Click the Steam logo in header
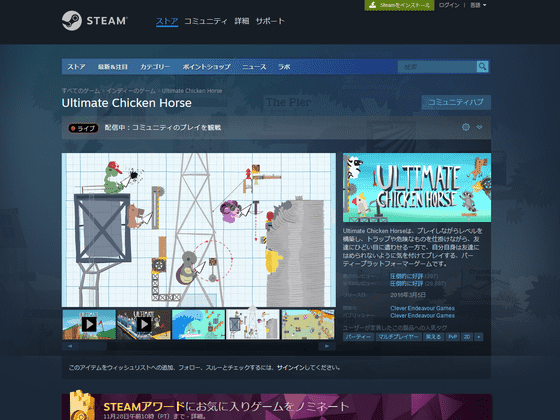The height and width of the screenshot is (420, 560). [x=94, y=21]
